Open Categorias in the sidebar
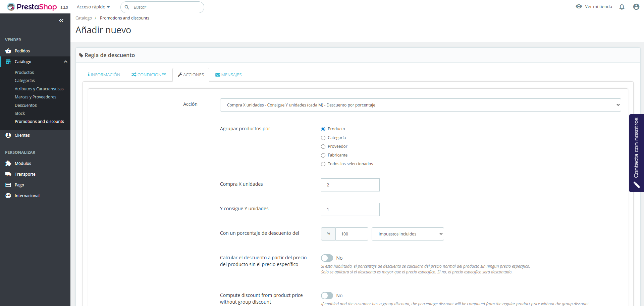Viewport: 644px width, 306px height. [x=25, y=81]
